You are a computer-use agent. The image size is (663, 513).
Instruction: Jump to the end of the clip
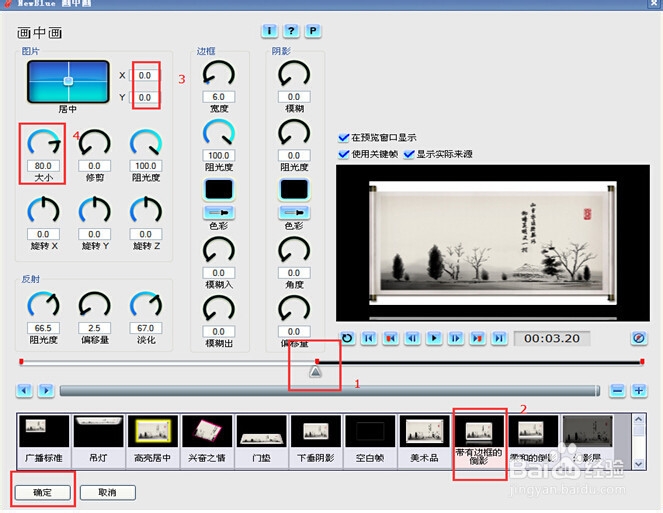(499, 338)
